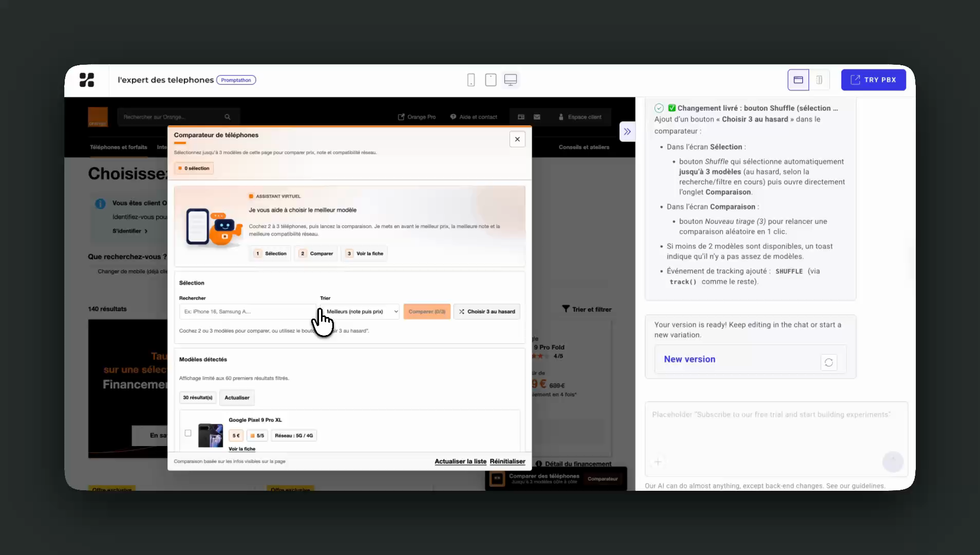Viewport: 980px width, 555px height.
Task: Switch preview to desktop device view
Action: [511, 80]
